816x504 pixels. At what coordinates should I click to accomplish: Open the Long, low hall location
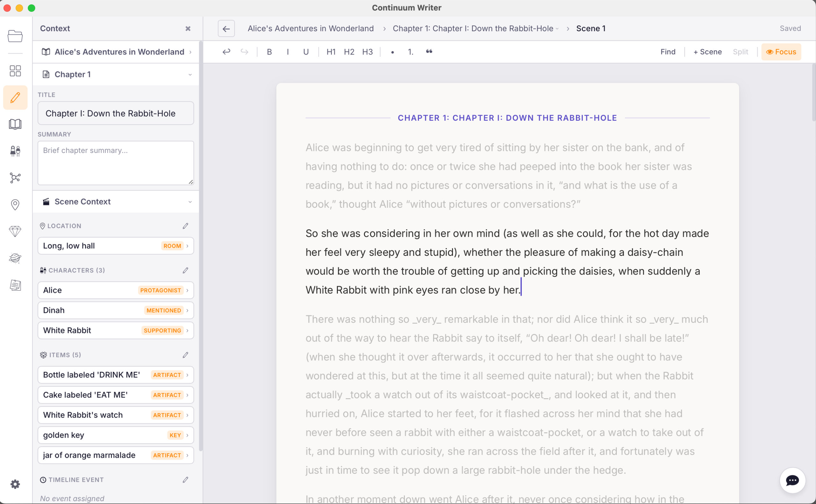pos(116,246)
